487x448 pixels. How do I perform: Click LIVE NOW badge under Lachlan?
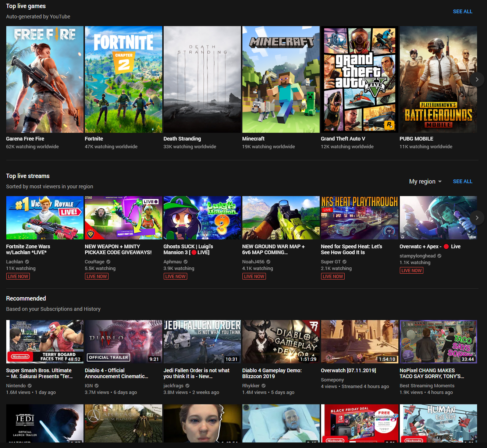pos(18,276)
